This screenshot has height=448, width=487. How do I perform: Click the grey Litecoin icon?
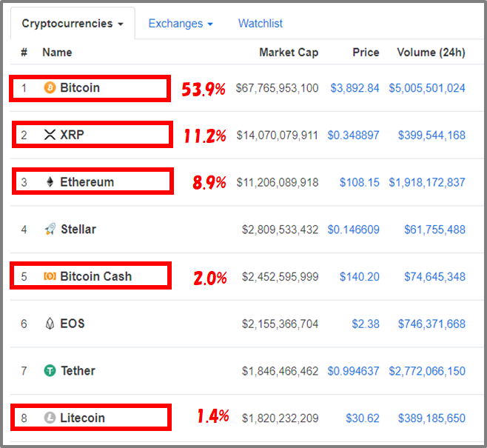pos(50,418)
